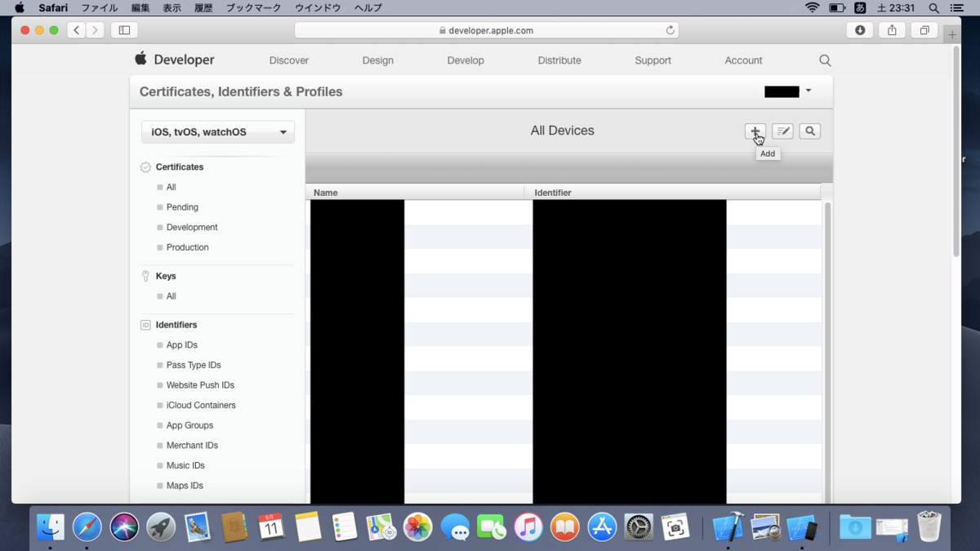Open App Store in Dock
Viewport: 980px width, 551px height.
[x=602, y=527]
